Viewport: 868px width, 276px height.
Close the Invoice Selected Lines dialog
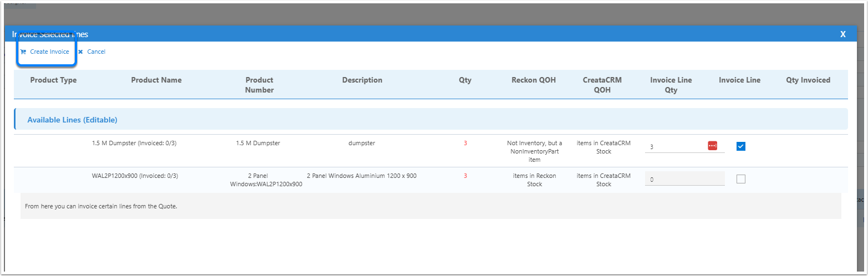(843, 34)
